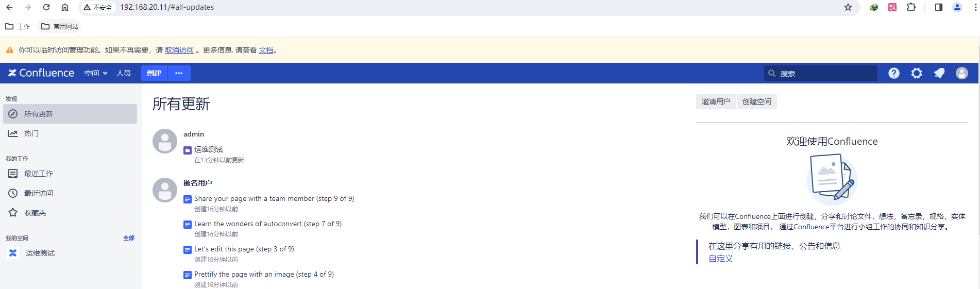
Task: Open the create more-options ellipsis button
Action: 179,73
